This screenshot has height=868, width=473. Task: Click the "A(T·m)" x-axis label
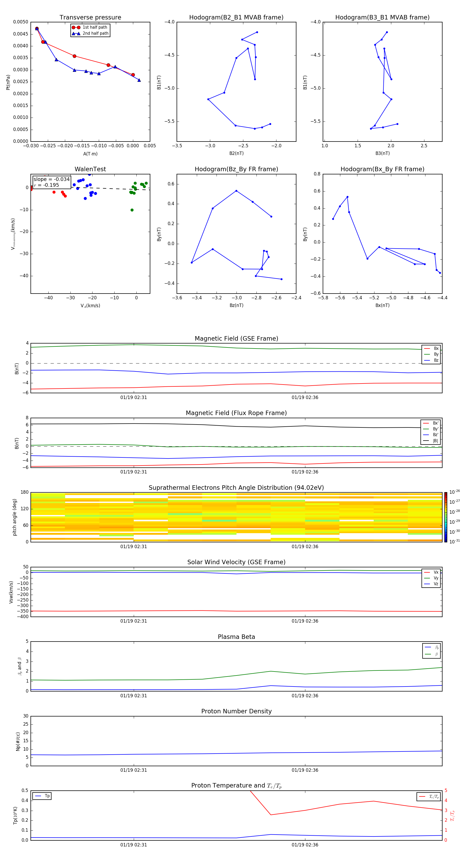click(x=90, y=154)
